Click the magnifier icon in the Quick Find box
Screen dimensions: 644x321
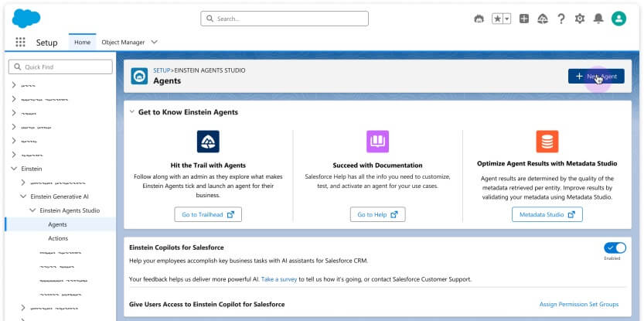[x=17, y=67]
